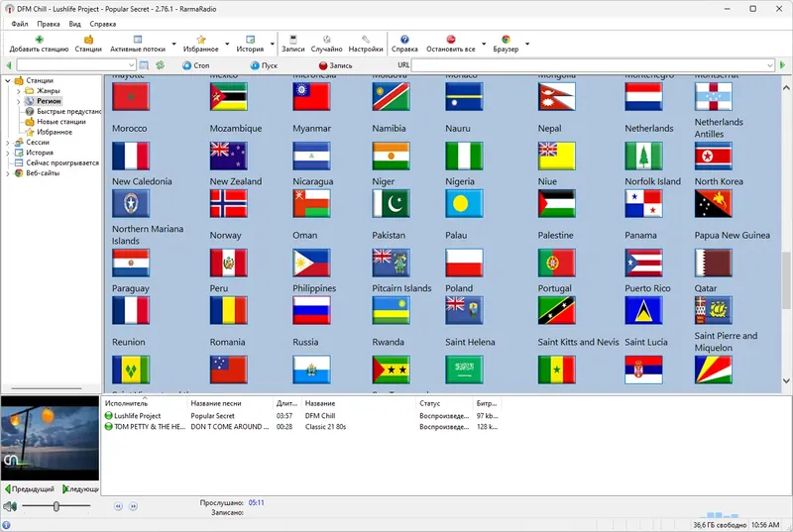Open the Вид menu
Screen dimensions: 793x532
pyautogui.click(x=75, y=24)
